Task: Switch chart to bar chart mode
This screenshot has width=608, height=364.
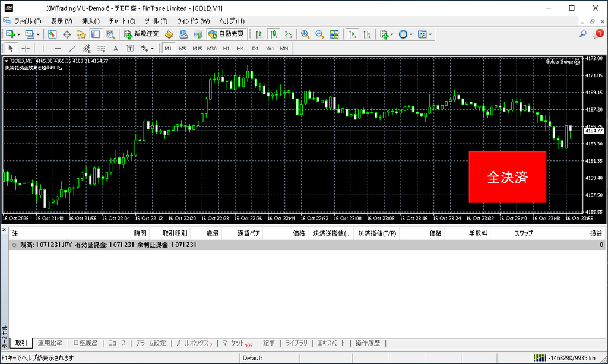Action: (x=259, y=34)
